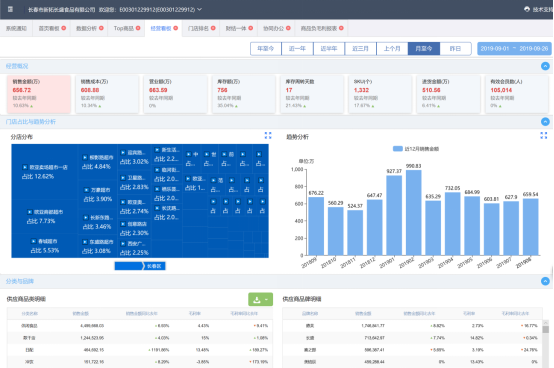Click the 长春区 breadcrumb under the treemap
The height and width of the screenshot is (368, 554).
154,266
